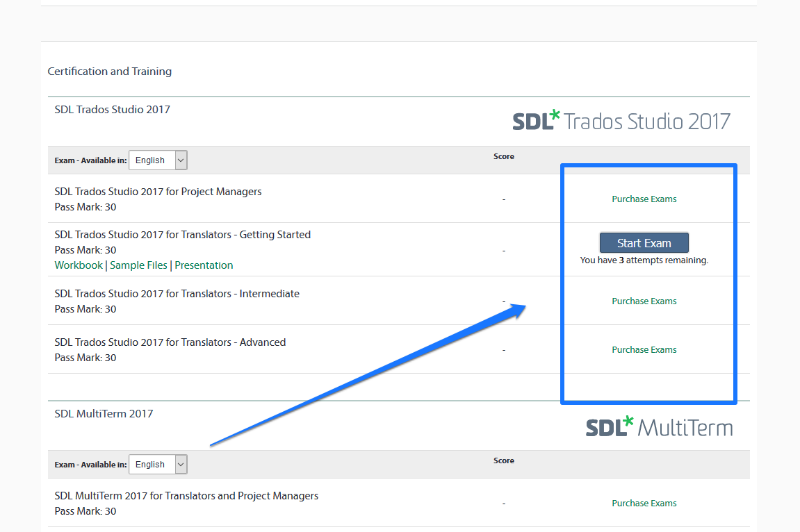
Task: Click Pass Mark under the MultiTerm exam
Action: point(85,511)
